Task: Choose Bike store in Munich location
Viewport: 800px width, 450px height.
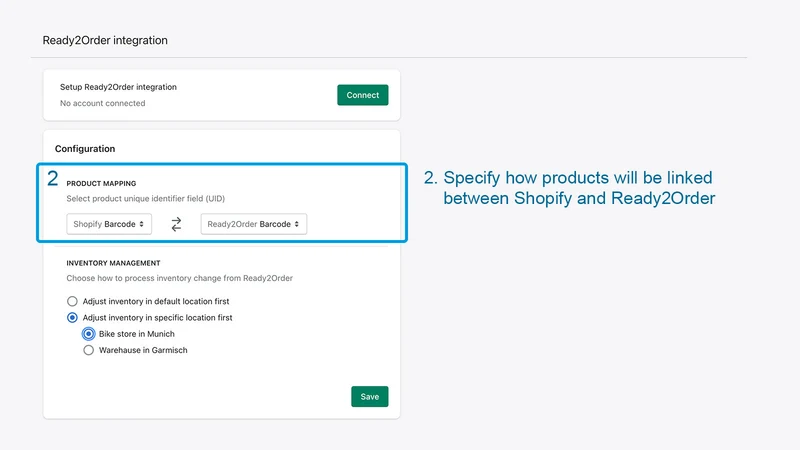Action: [x=89, y=334]
